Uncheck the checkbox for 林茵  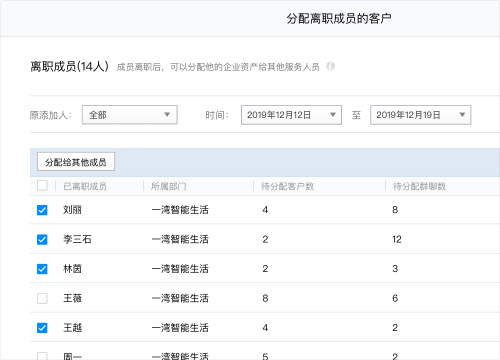[42, 269]
